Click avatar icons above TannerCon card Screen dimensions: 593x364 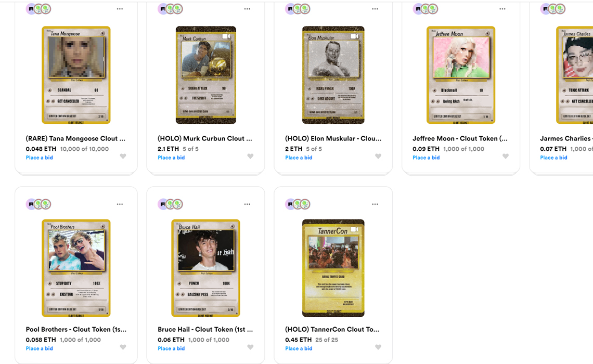pyautogui.click(x=298, y=204)
